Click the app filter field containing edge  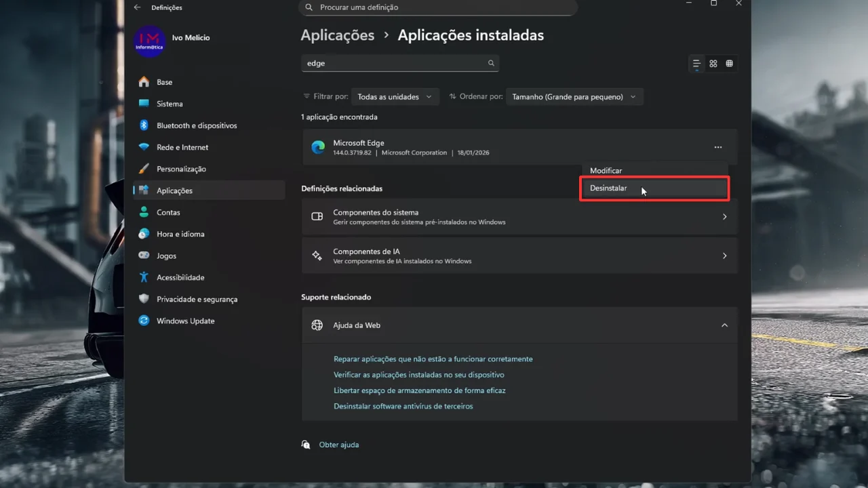(x=400, y=63)
